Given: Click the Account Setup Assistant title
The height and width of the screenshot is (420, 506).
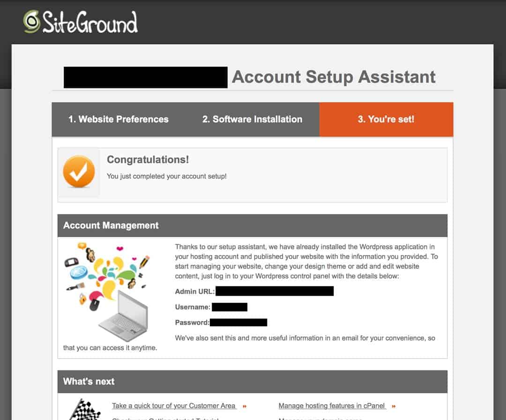Looking at the screenshot, I should click(x=334, y=77).
